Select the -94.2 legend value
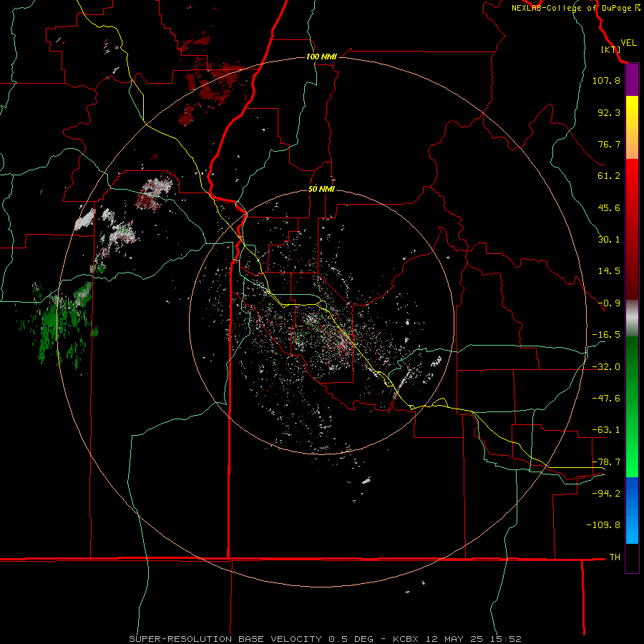The height and width of the screenshot is (644, 644). click(606, 493)
